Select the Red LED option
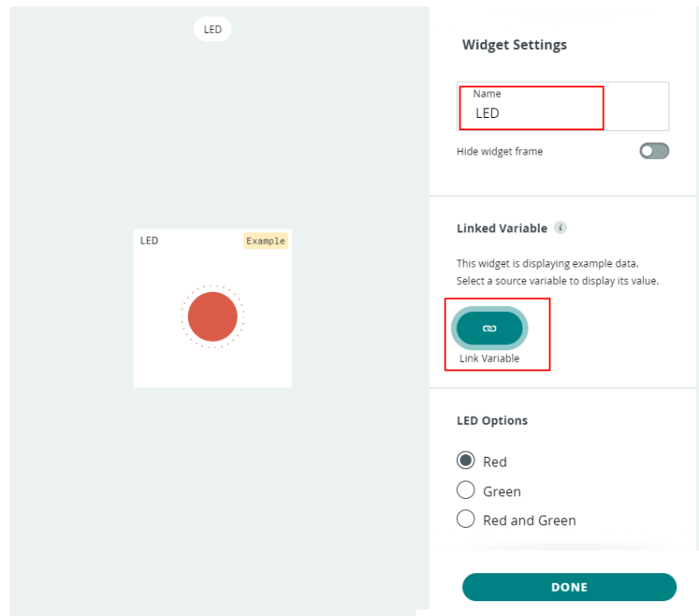Viewport: 699px width, 616px height. click(x=466, y=460)
